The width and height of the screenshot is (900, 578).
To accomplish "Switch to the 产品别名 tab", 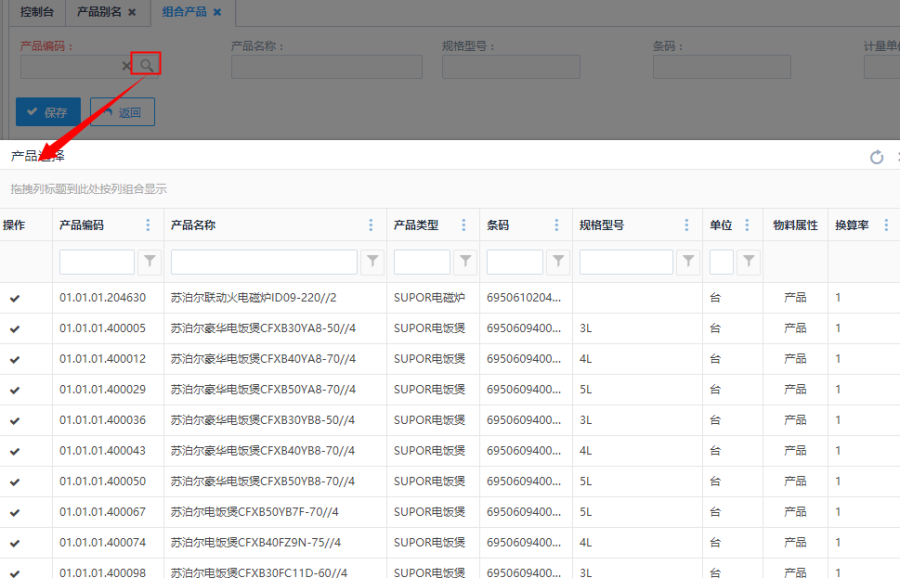I will 99,12.
